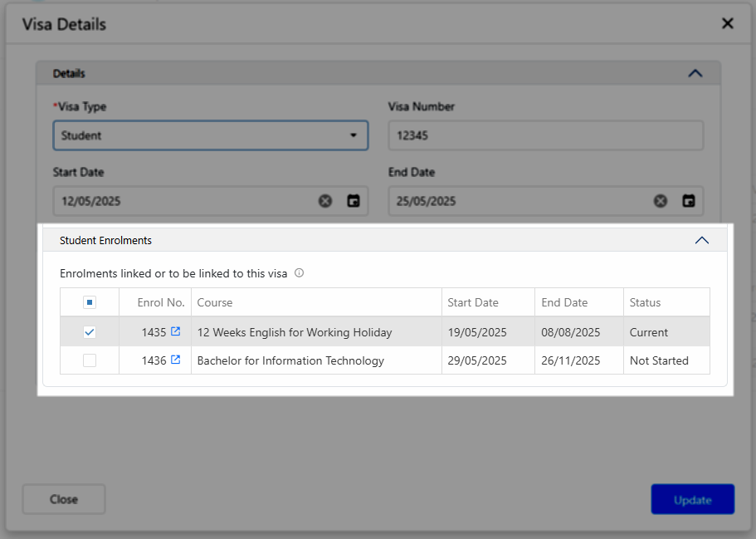Toggle the select-all enrolments header checkbox
The height and width of the screenshot is (539, 756).
pyautogui.click(x=90, y=302)
